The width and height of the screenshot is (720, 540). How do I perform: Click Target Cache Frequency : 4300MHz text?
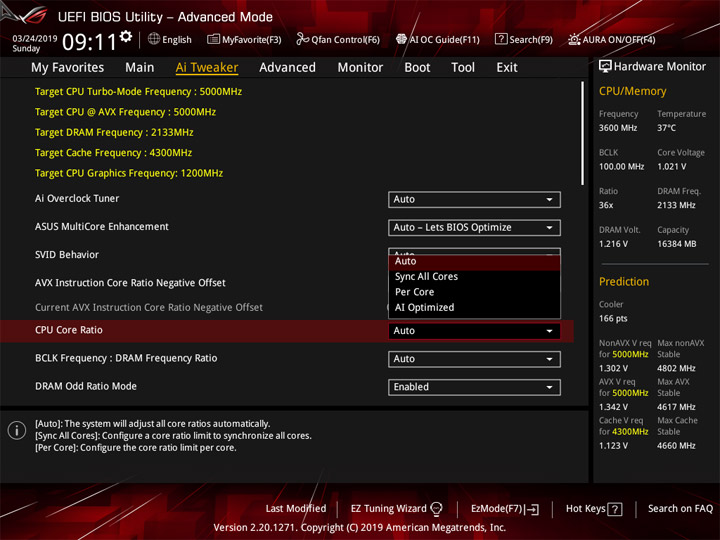113,153
